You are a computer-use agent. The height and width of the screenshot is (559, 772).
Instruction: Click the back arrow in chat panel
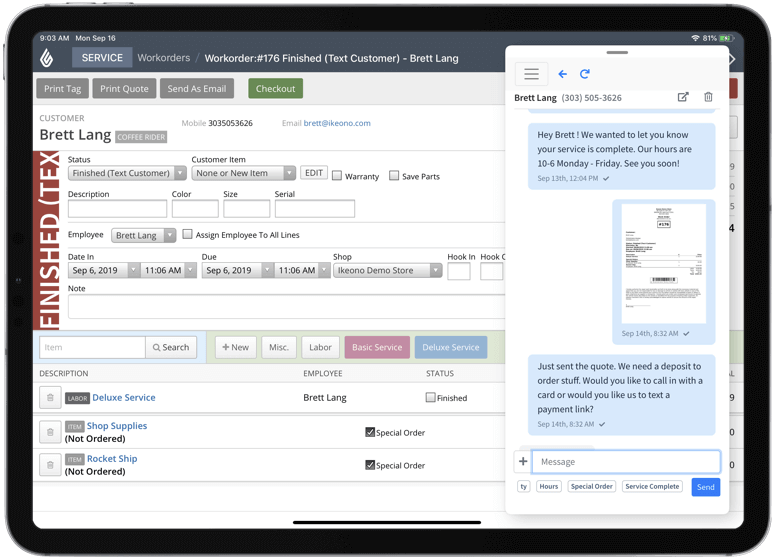(x=563, y=74)
